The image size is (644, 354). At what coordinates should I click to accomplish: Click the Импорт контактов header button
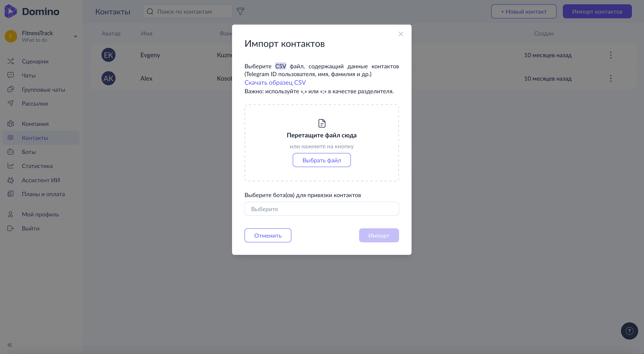click(x=597, y=11)
